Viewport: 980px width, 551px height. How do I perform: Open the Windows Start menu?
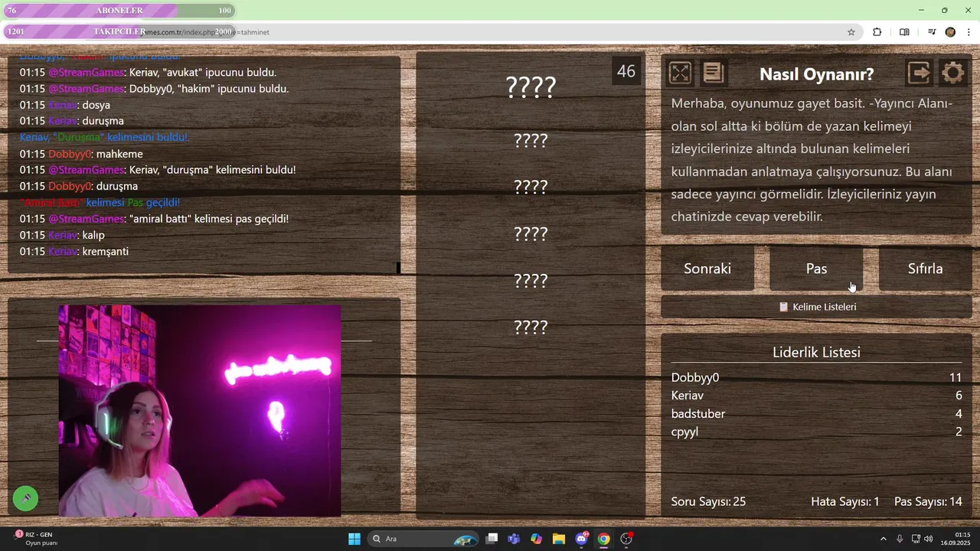tap(354, 539)
